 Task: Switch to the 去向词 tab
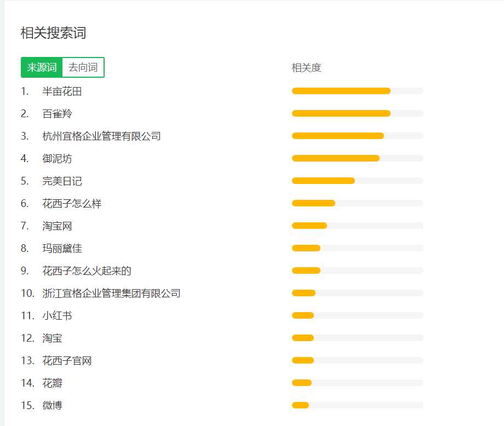click(x=83, y=67)
